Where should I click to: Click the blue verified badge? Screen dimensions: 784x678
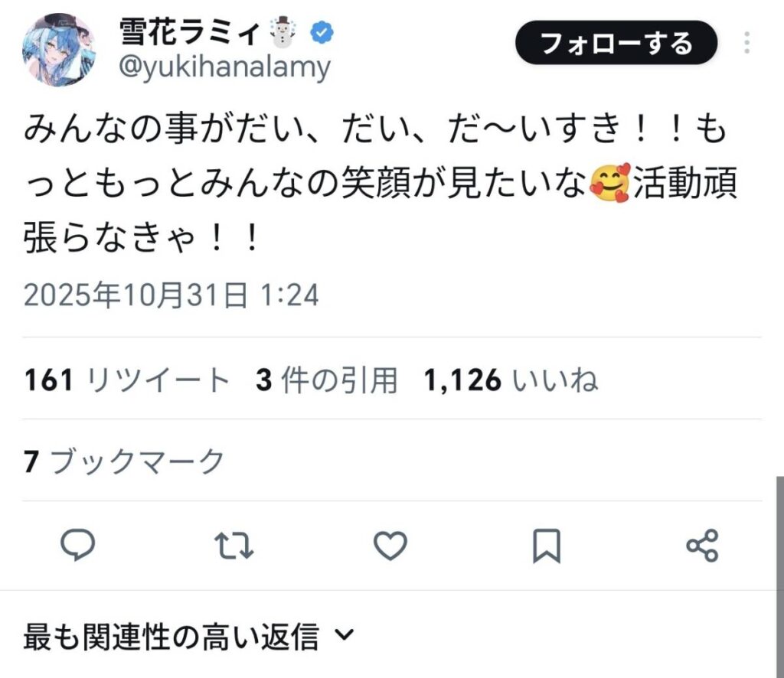point(320,32)
